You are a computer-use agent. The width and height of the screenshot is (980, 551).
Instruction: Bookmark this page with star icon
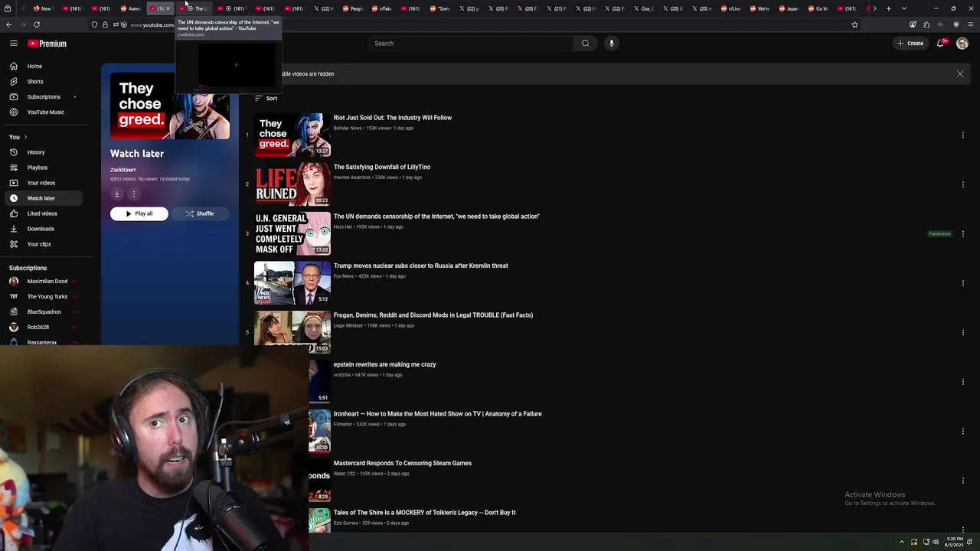(854, 24)
